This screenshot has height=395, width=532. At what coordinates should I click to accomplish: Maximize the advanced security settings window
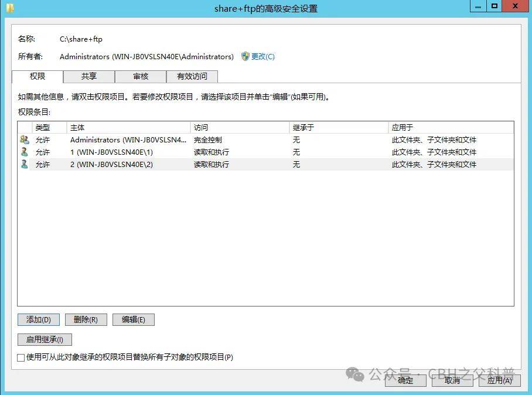coord(495,6)
